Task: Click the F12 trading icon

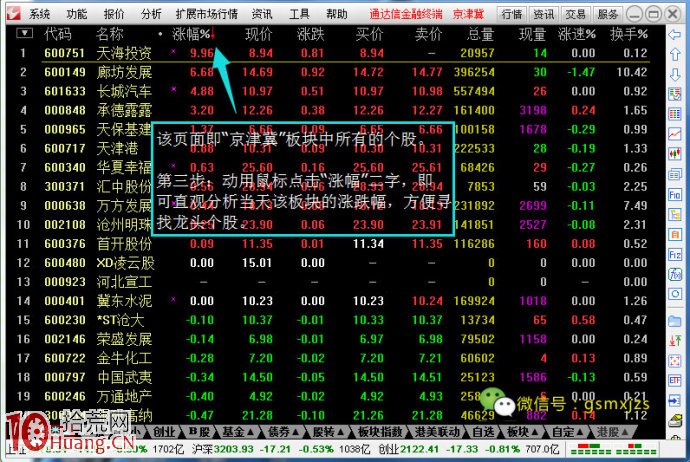Action: point(675,254)
